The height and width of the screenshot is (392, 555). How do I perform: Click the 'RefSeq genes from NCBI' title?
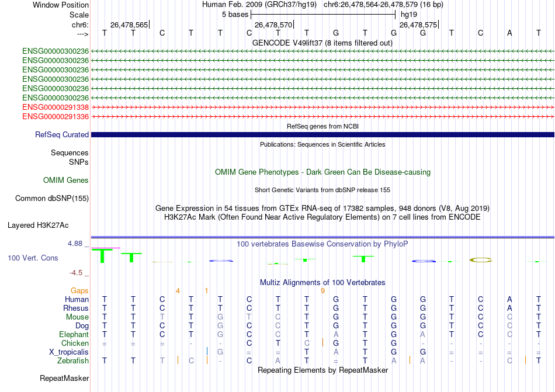point(322,126)
